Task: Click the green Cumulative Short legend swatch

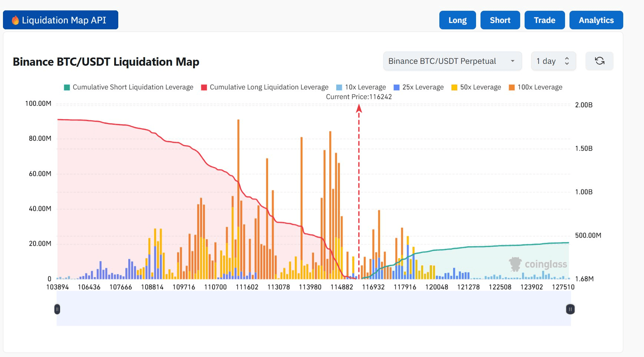Action: point(67,88)
